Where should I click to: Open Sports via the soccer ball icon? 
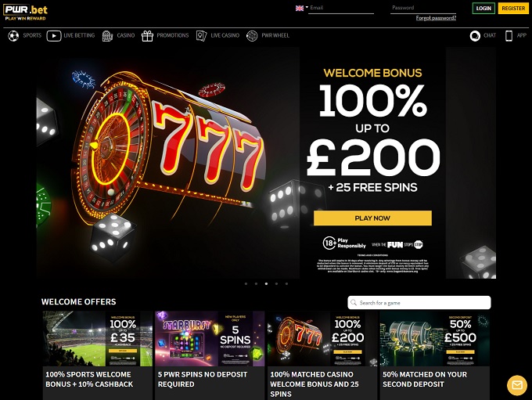pyautogui.click(x=13, y=36)
